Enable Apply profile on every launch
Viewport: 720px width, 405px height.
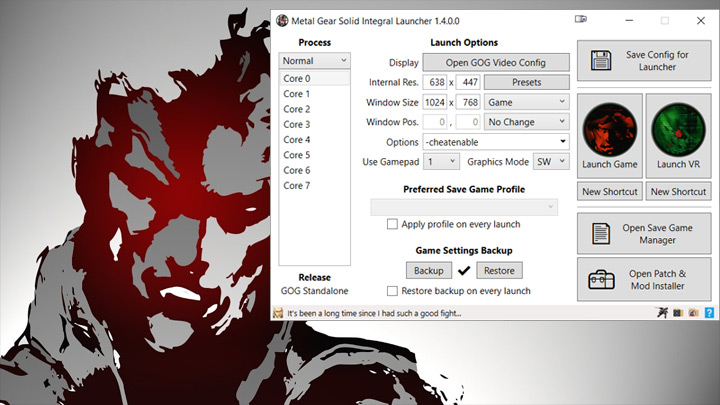[x=392, y=224]
